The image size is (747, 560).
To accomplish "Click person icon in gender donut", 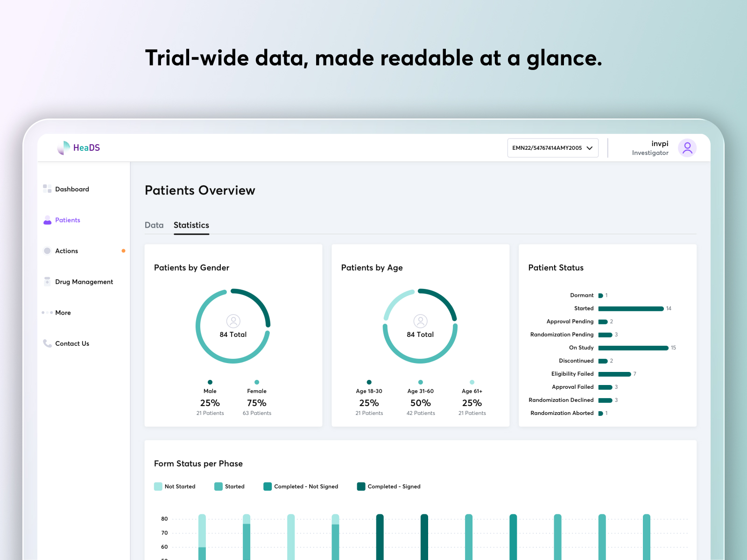I will pyautogui.click(x=233, y=321).
